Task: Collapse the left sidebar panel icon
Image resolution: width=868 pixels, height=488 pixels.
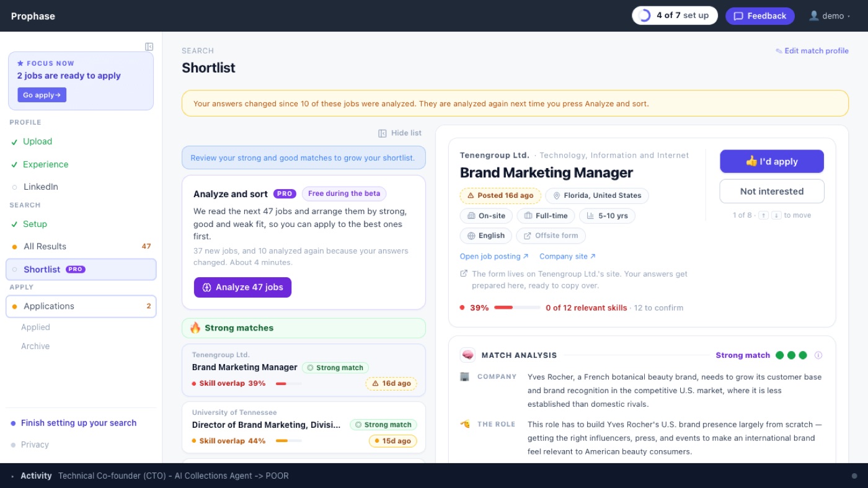Action: (149, 47)
